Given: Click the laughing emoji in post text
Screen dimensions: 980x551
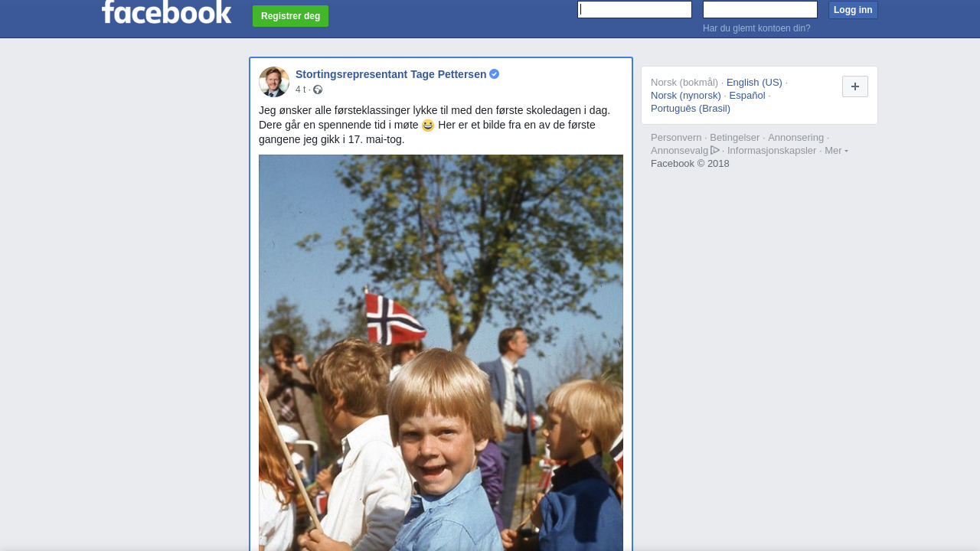Looking at the screenshot, I should click(x=428, y=125).
